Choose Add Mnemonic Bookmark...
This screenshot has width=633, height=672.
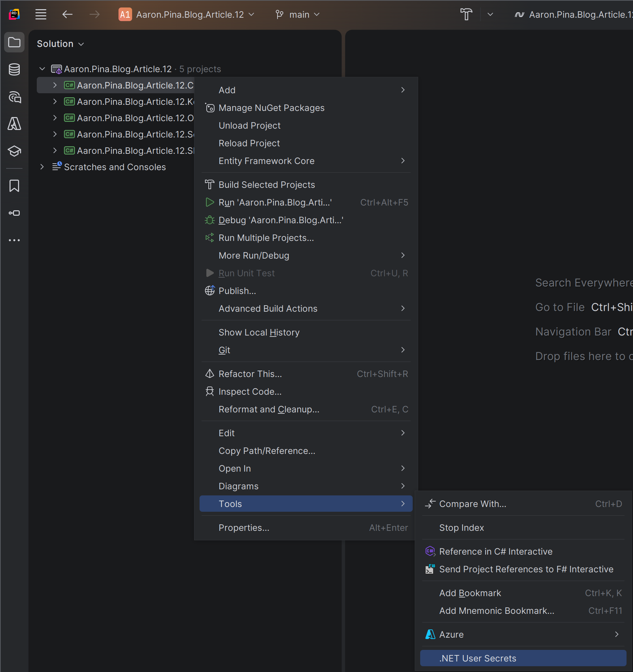click(x=523, y=611)
